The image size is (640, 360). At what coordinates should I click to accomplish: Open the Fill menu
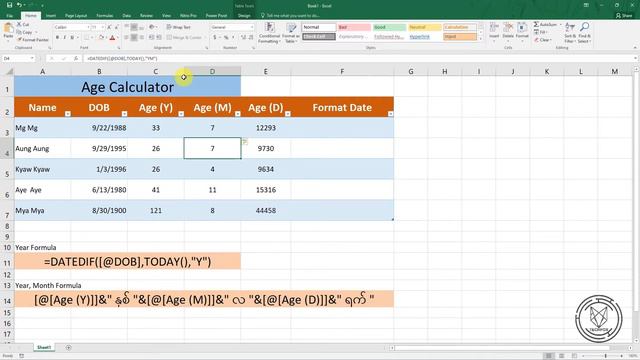[540, 32]
